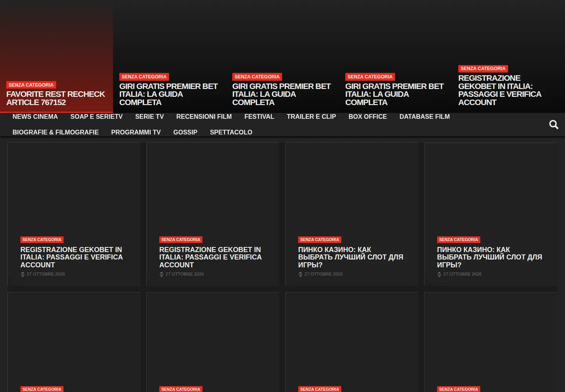Open the Programmi TV section

coord(136,132)
